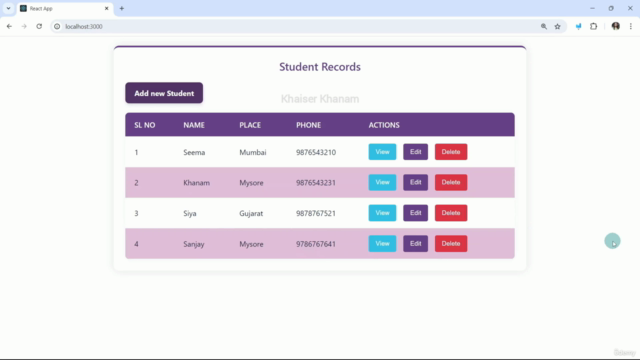Click the ACTIONS column header
Screen dimensions: 640x360
pyautogui.click(x=384, y=125)
